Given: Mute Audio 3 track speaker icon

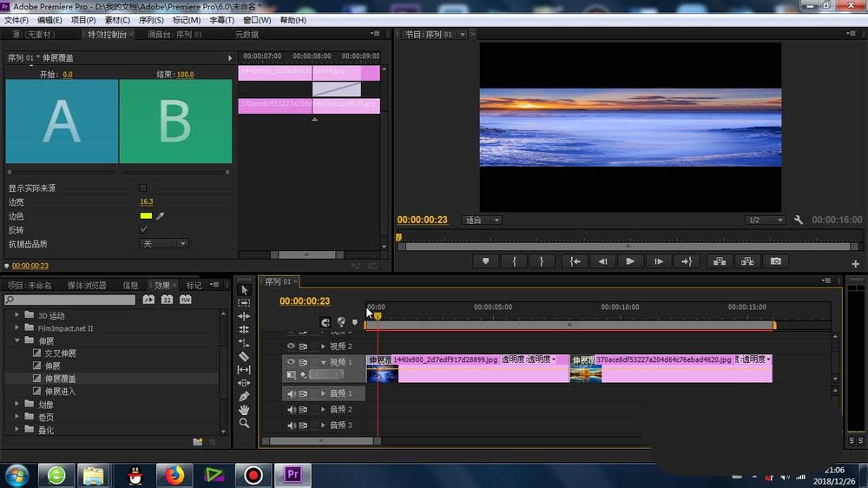Looking at the screenshot, I should point(291,425).
